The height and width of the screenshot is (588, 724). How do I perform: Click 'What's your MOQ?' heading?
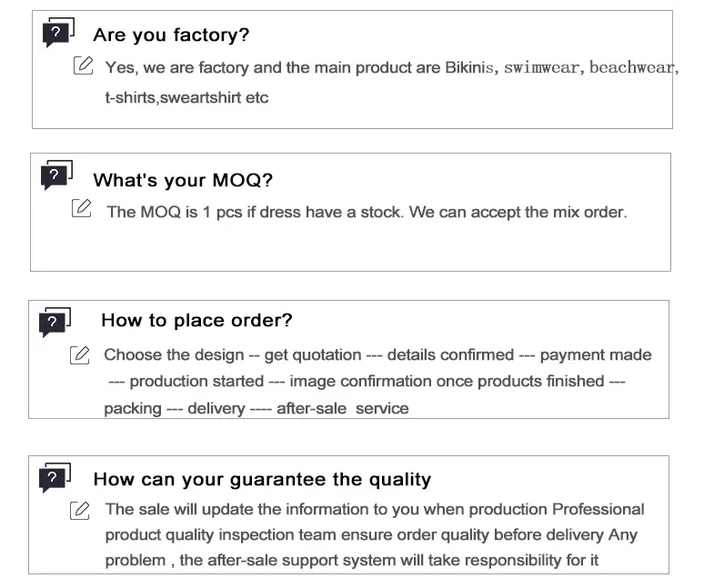click(183, 180)
